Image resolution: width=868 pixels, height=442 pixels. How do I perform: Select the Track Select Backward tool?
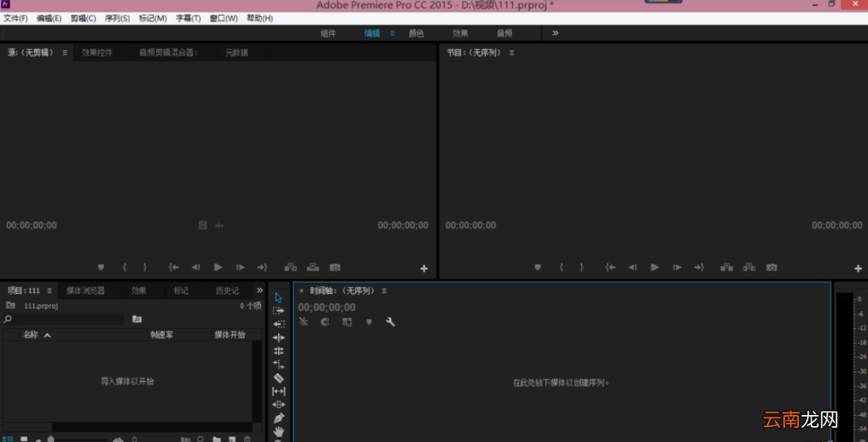pos(278,324)
